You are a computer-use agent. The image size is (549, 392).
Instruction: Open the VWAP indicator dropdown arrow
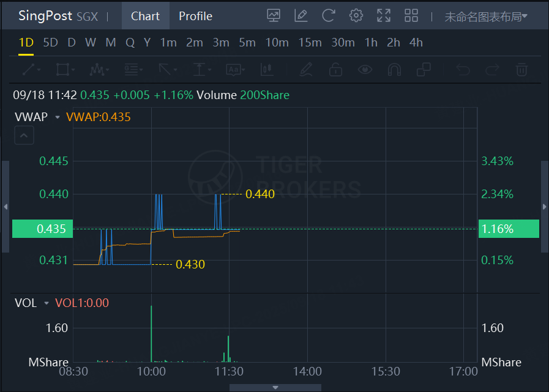pos(58,117)
